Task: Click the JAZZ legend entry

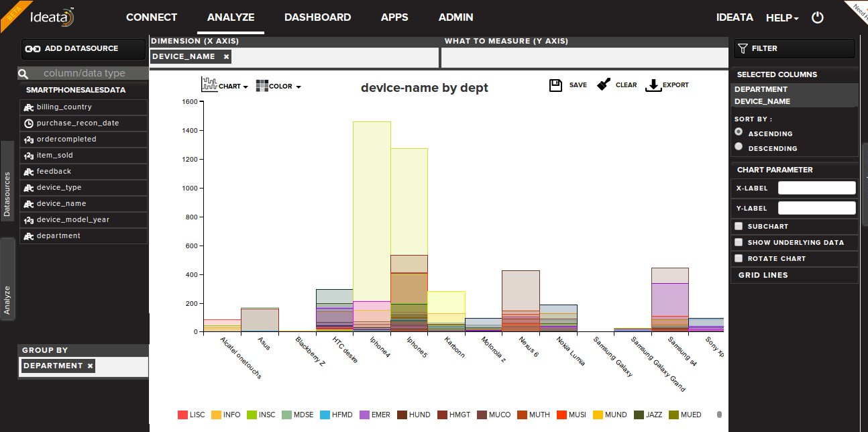Action: [x=647, y=415]
